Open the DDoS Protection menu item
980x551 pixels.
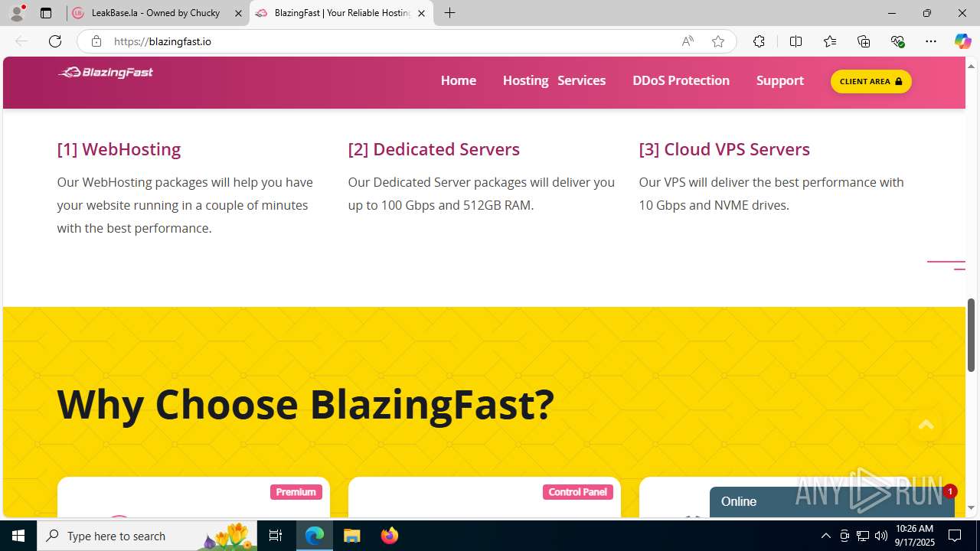coord(681,80)
